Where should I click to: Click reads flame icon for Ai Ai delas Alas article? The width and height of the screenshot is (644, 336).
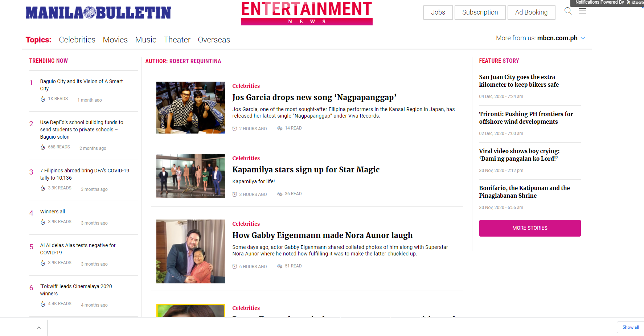click(43, 263)
